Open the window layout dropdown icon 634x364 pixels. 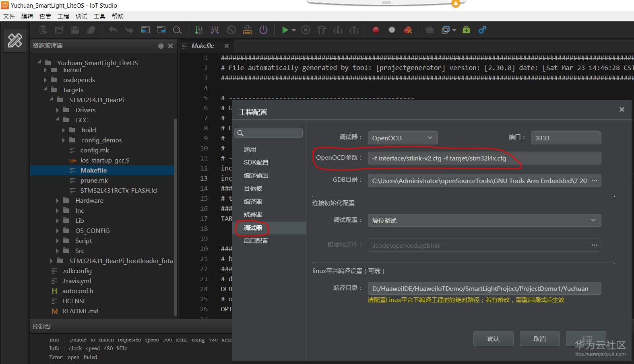(448, 30)
